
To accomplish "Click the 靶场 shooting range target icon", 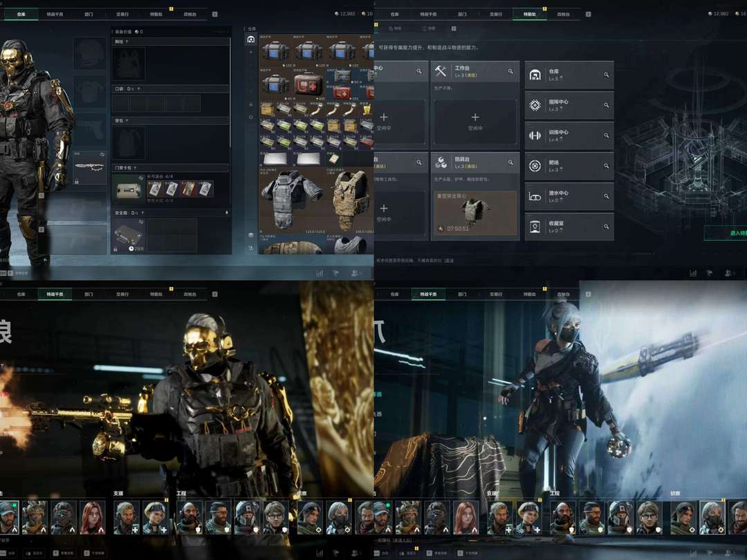I will [535, 166].
